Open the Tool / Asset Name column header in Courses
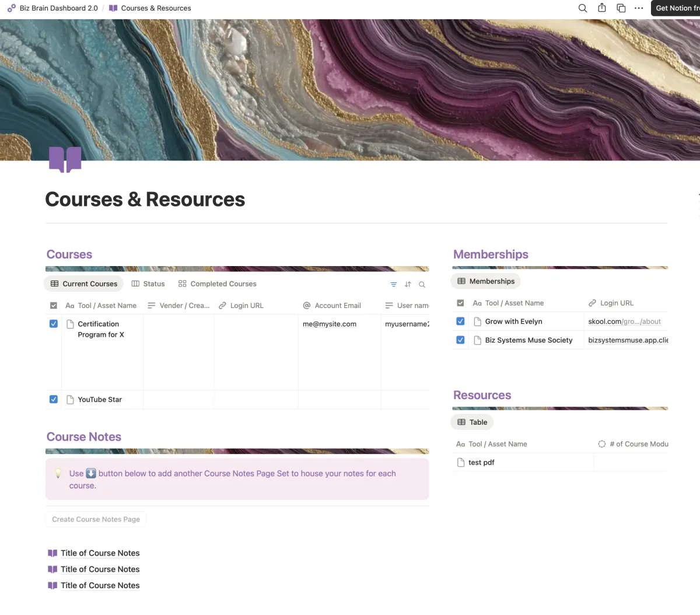 point(101,305)
